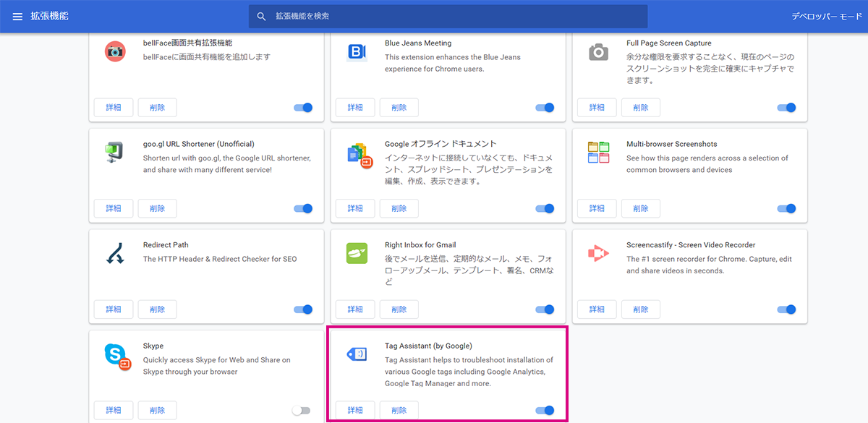Click 削除 on the bellFace card
This screenshot has width=868, height=423.
pos(158,108)
